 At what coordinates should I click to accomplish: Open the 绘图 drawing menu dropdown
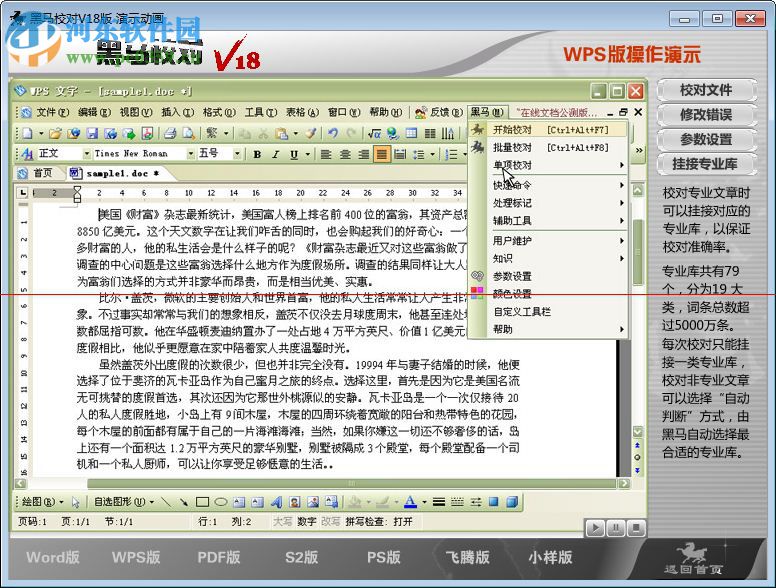click(x=42, y=502)
